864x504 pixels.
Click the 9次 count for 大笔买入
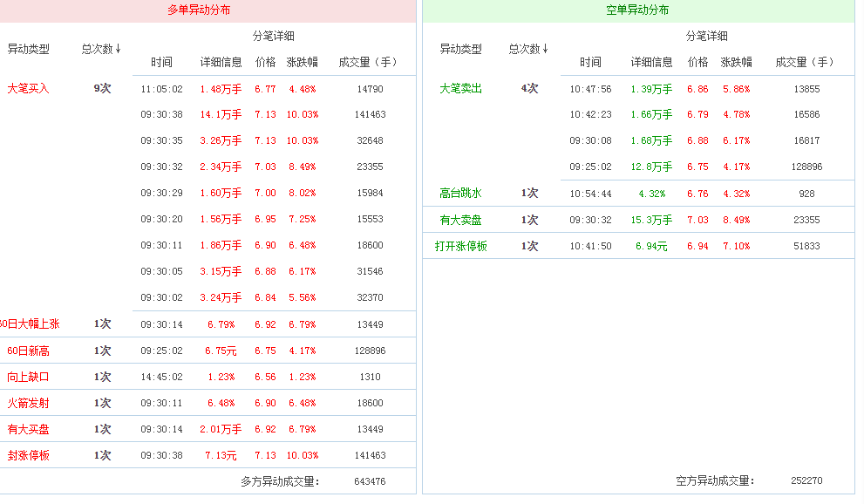click(102, 88)
